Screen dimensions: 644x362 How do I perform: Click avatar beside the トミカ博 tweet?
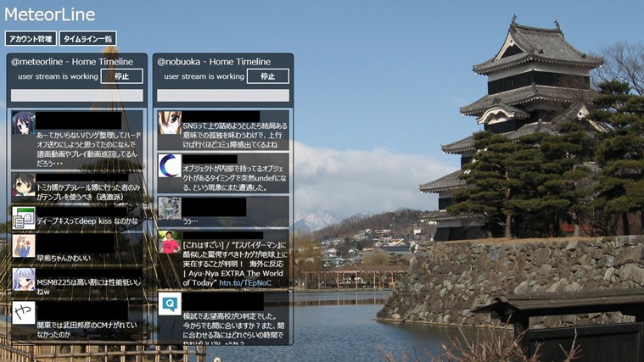(x=24, y=185)
